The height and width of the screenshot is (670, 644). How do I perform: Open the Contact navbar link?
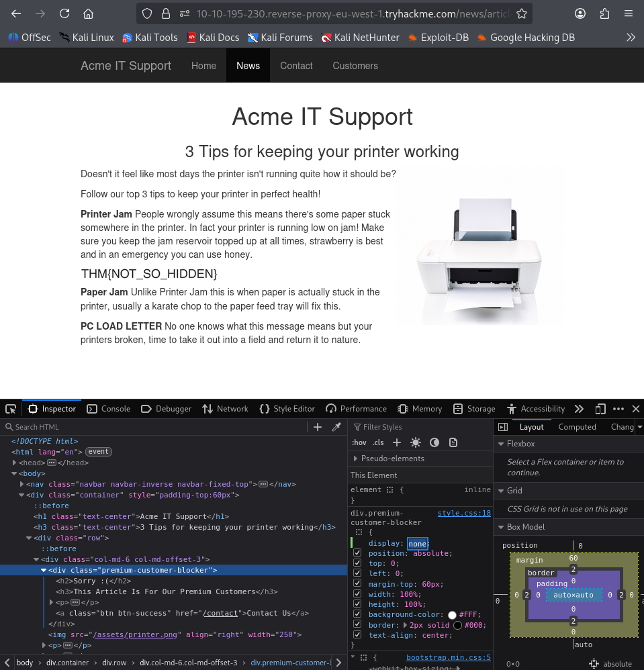click(296, 66)
